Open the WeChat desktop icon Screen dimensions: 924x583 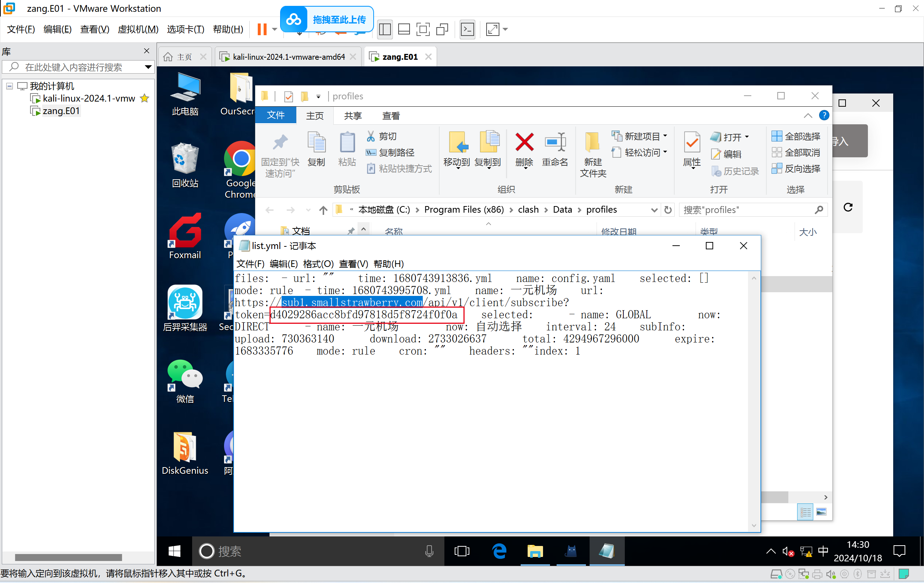click(185, 381)
